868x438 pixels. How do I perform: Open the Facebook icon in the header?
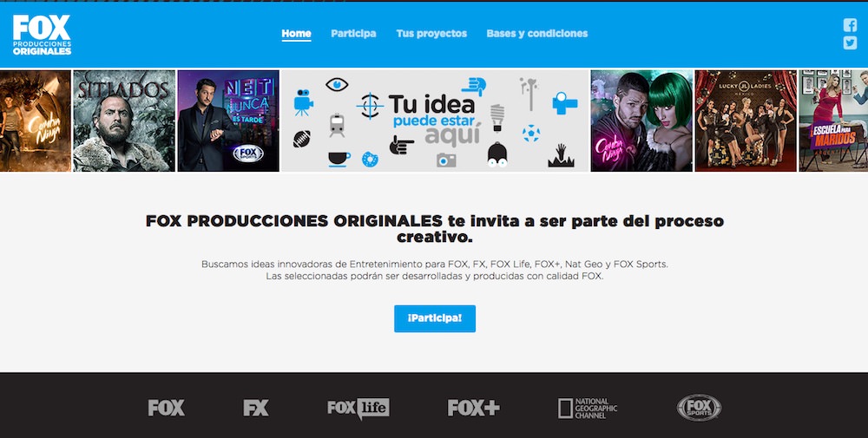850,25
